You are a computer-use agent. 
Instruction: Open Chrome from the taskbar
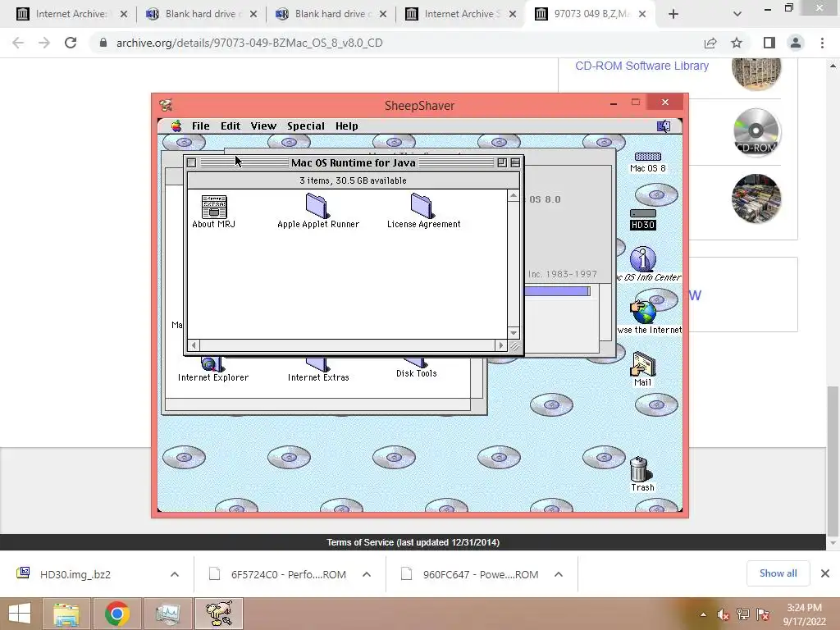117,614
